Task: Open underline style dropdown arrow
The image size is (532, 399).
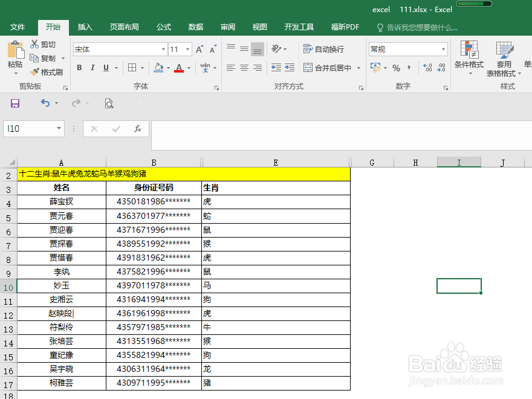Action: pos(116,68)
